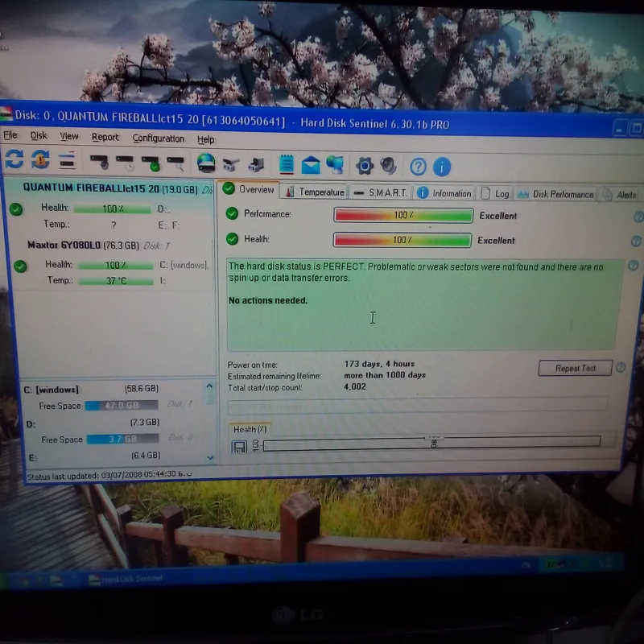Image resolution: width=644 pixels, height=644 pixels.
Task: Click the '173 days, 4 hours' value
Action: tap(379, 364)
